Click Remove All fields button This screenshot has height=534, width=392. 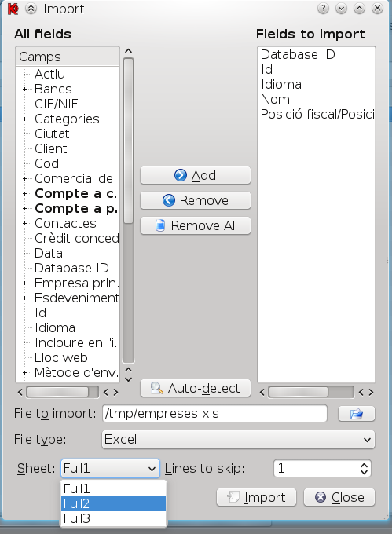point(196,226)
